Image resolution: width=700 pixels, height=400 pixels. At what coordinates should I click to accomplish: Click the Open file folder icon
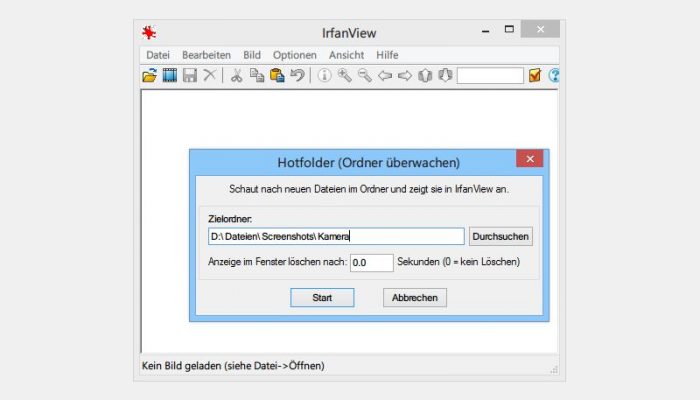tap(150, 75)
